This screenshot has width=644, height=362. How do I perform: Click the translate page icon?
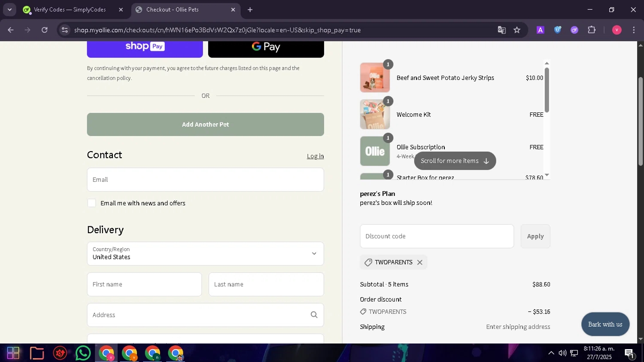[501, 30]
